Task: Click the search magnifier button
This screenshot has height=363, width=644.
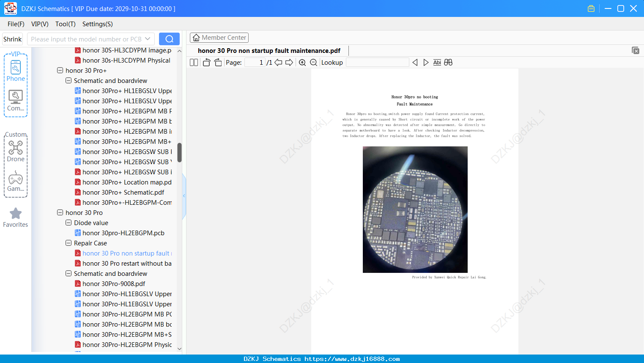Action: pos(169,39)
